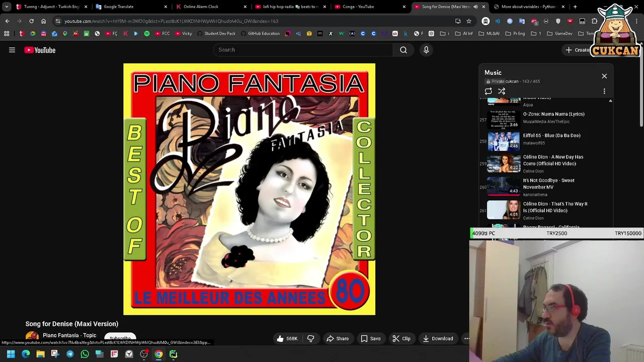Click the Chrome taskbar icon
644x362 pixels.
tap(158, 354)
